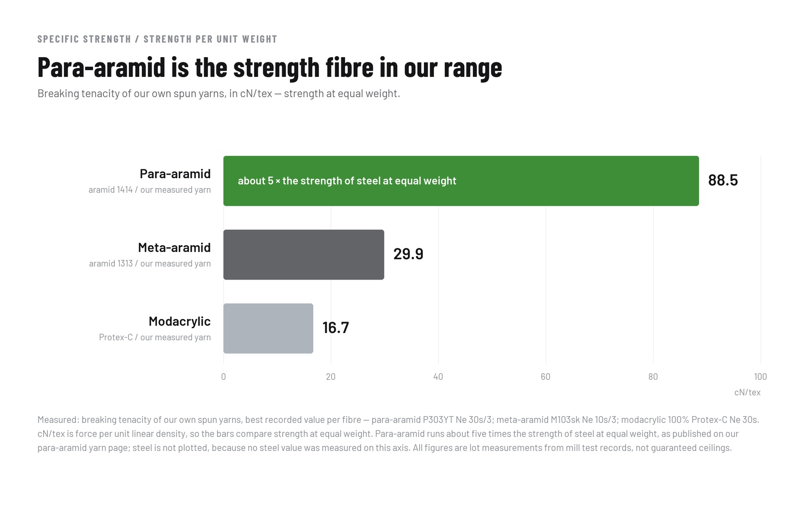Click the Protex-C sublabel
Screen dimensions: 798x532
click(155, 337)
